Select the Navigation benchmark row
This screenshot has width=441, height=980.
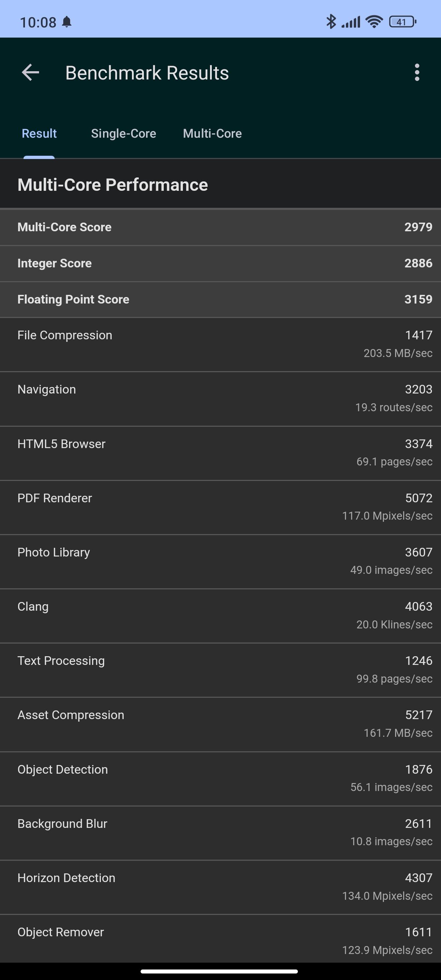point(220,399)
